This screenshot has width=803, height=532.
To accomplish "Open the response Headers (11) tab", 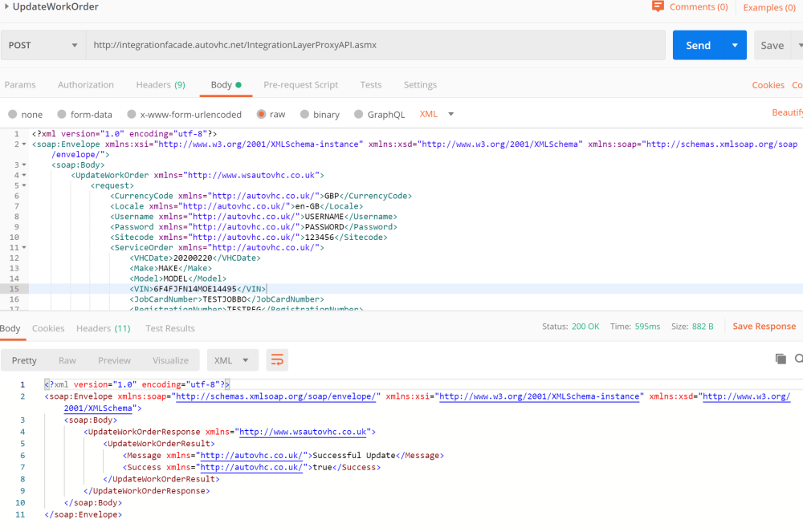I will pos(104,328).
